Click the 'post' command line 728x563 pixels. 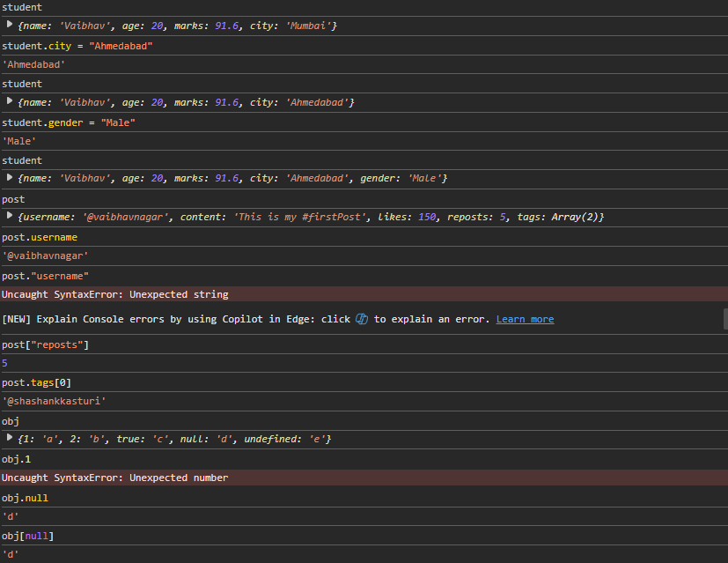13,199
